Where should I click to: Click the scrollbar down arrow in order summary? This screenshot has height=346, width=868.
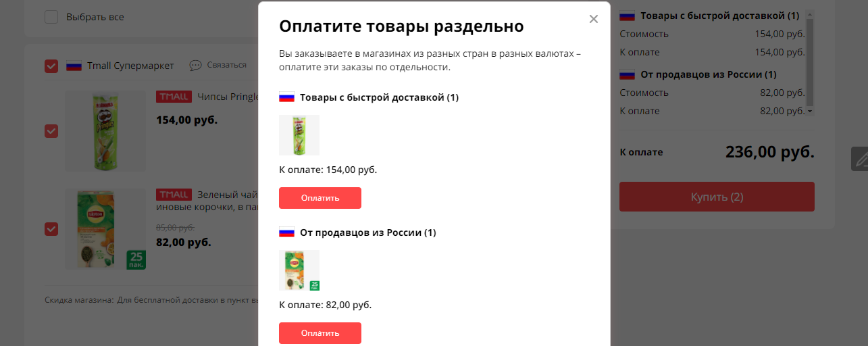tap(810, 111)
